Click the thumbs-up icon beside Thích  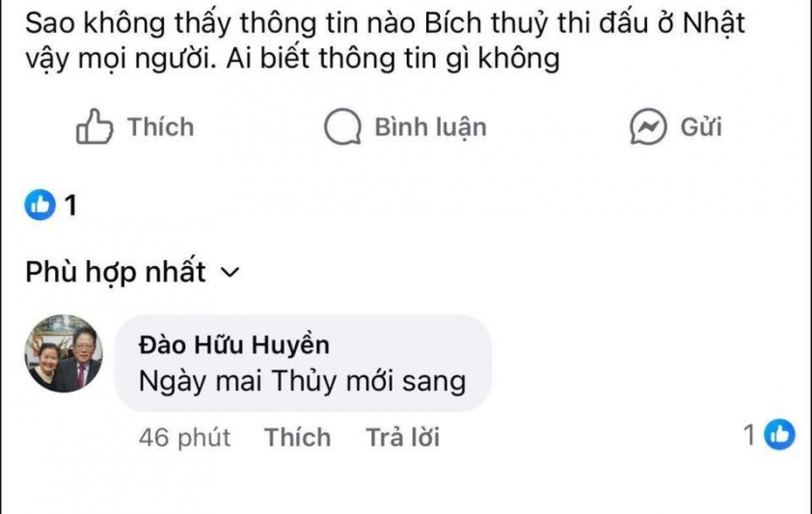pos(95,127)
